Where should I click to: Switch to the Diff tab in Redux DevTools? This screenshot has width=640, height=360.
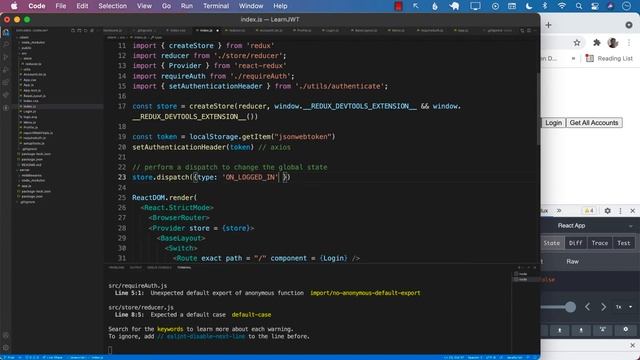576,243
